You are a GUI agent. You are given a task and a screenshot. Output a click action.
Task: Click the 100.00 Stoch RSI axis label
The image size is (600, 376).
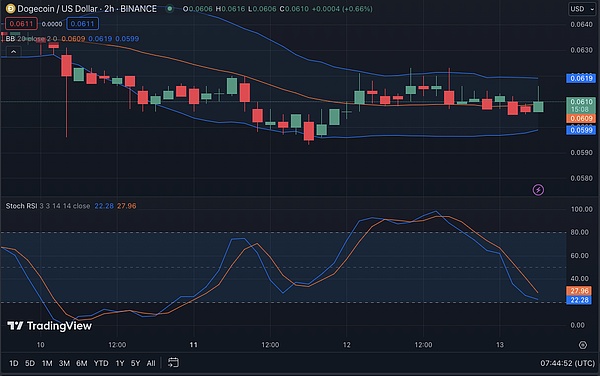click(x=582, y=209)
